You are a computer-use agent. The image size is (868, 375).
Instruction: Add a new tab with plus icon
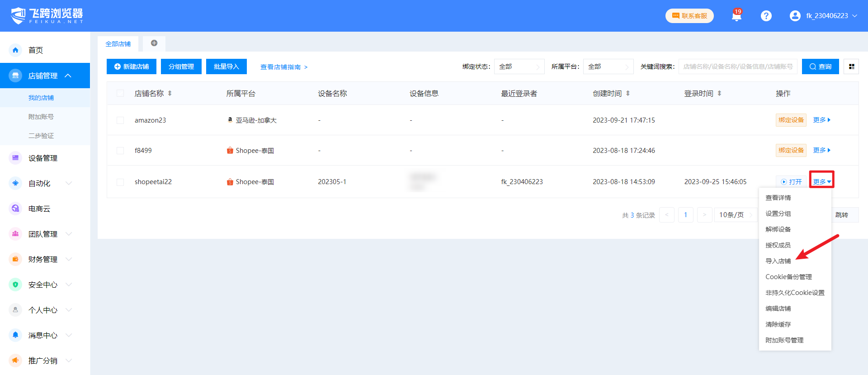click(x=154, y=43)
